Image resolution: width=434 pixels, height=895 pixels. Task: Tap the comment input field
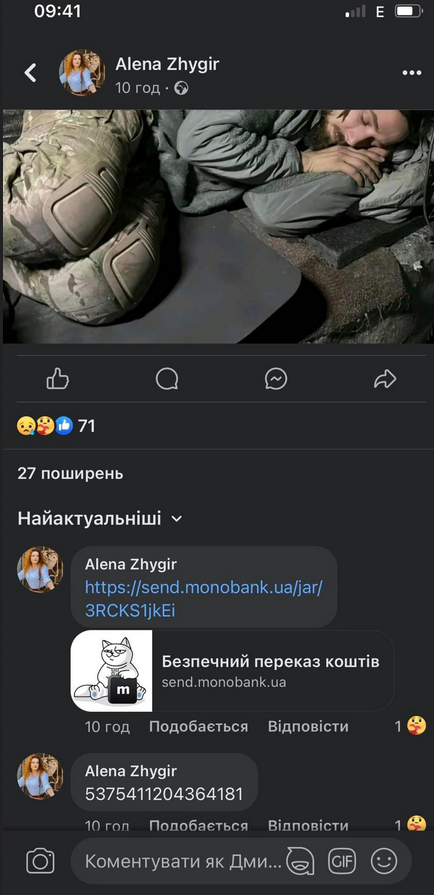183,861
